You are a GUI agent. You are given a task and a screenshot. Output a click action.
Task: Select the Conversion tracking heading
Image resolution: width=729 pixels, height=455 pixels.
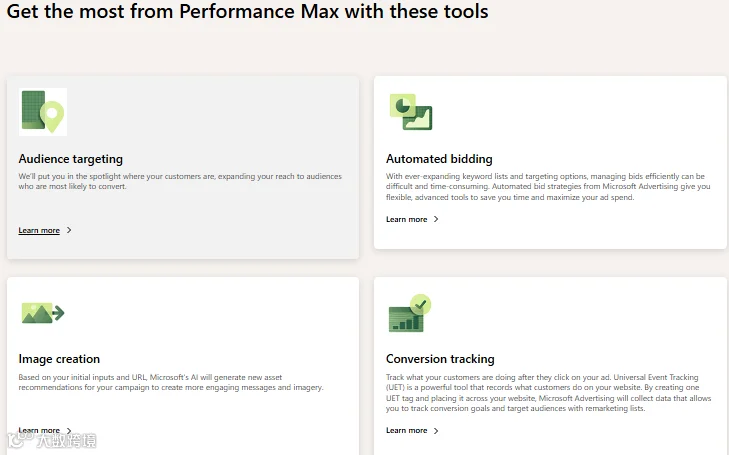click(440, 359)
